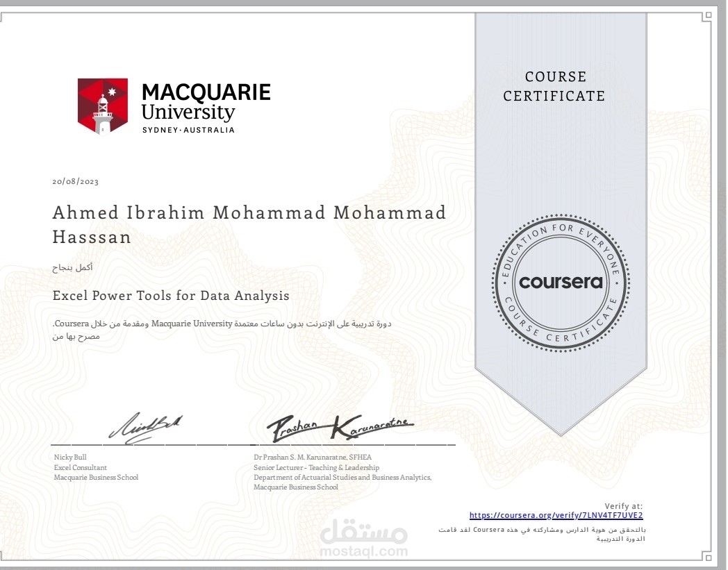The width and height of the screenshot is (728, 570).
Task: Click the name Ahmed Ibrahim Mohammad Mohammad
Action: coord(249,212)
